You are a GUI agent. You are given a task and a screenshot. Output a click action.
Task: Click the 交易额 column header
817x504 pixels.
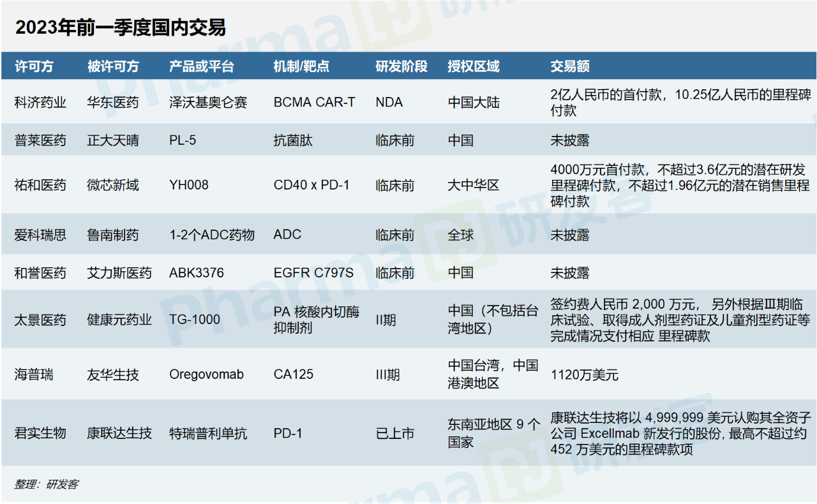point(570,66)
